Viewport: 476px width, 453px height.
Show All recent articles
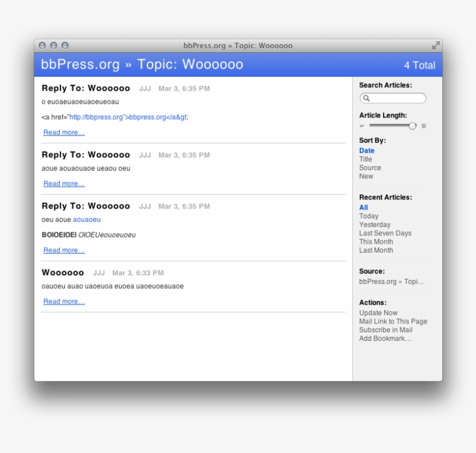[363, 207]
